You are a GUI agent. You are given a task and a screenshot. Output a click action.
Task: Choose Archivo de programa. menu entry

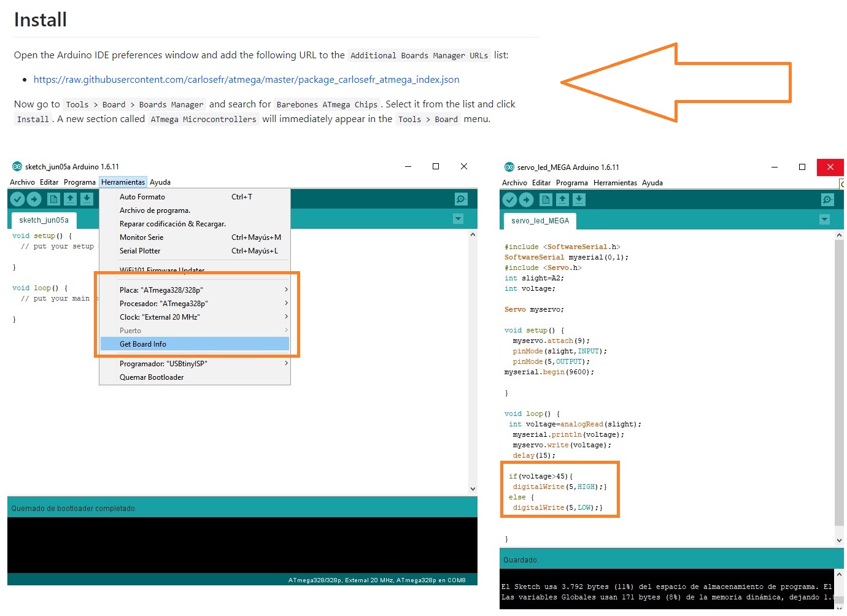pos(195,210)
